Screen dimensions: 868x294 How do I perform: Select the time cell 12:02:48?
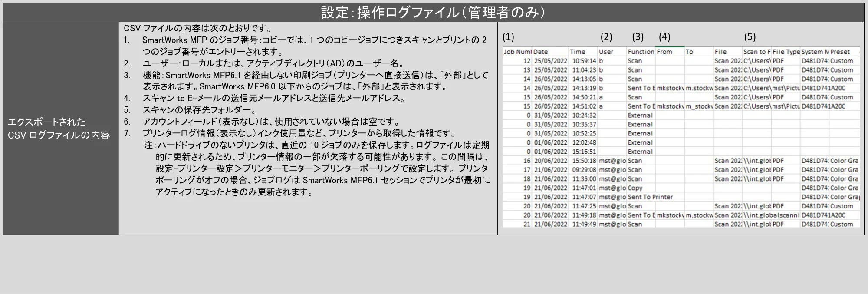584,142
